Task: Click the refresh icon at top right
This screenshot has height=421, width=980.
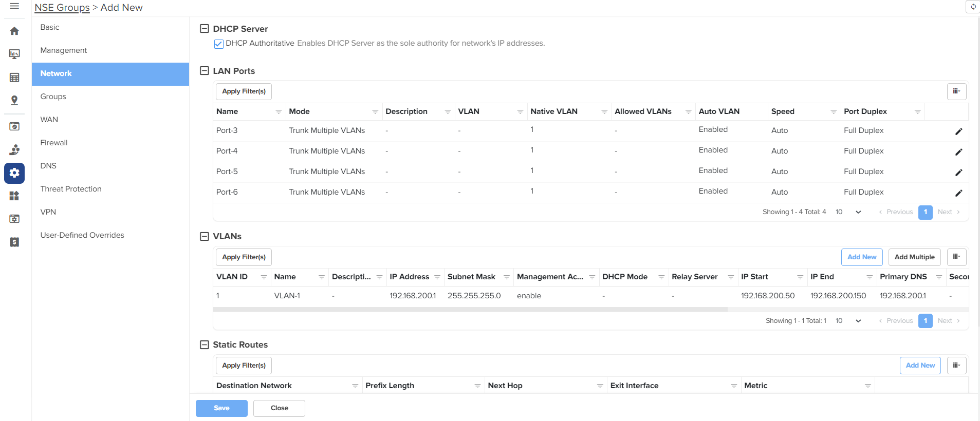Action: 973,7
